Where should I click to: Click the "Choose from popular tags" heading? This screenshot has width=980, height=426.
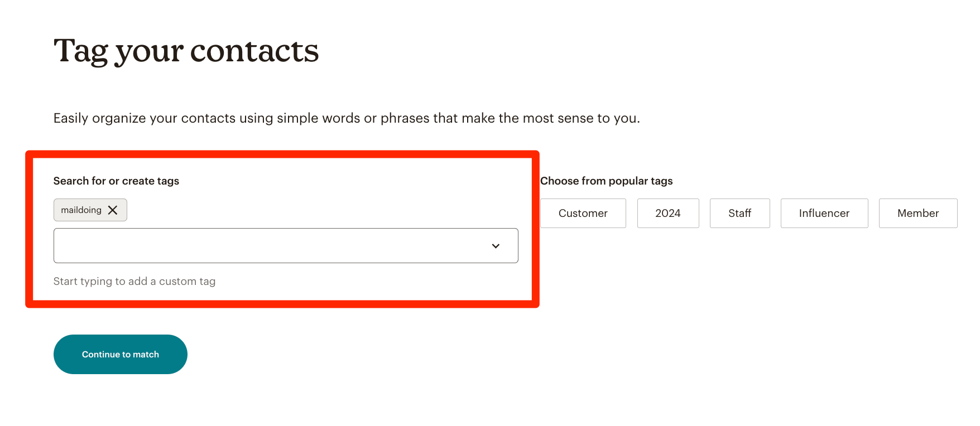(x=606, y=181)
